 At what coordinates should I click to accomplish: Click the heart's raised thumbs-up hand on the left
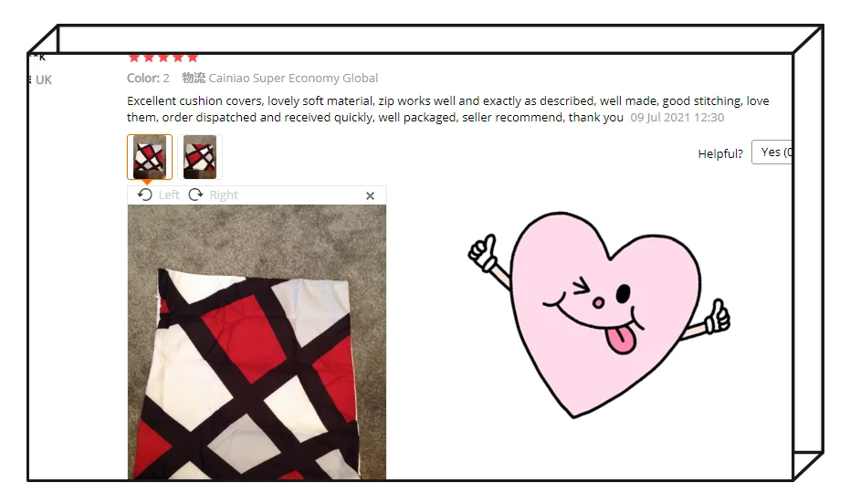(x=483, y=253)
